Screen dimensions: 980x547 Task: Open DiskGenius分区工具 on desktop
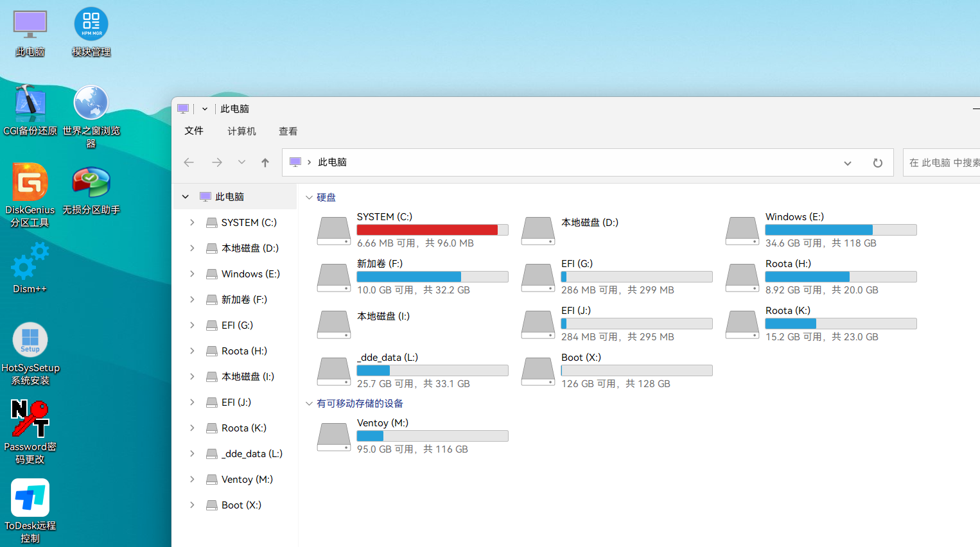pyautogui.click(x=30, y=195)
